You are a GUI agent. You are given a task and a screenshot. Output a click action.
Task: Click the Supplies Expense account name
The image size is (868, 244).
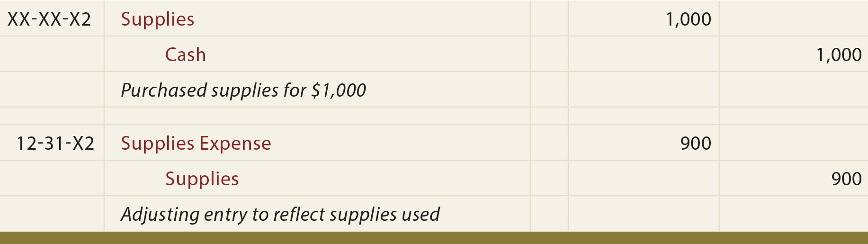click(x=196, y=144)
